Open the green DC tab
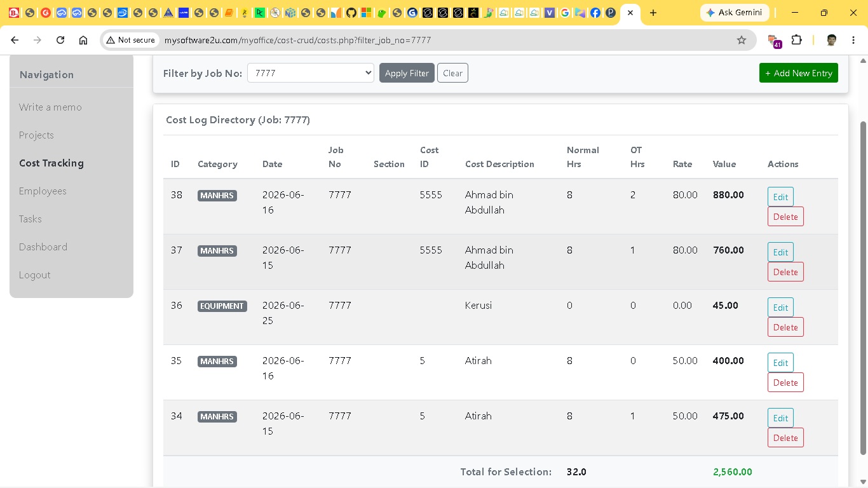Viewport: 868px width, 488px height. click(260, 13)
